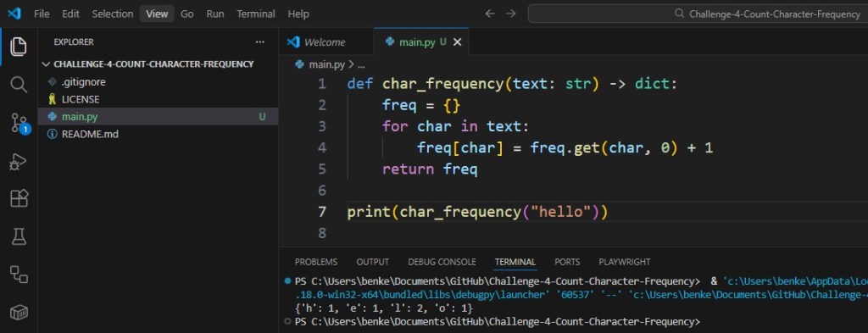Open the File menu
Image resolution: width=868 pixels, height=333 pixels.
[42, 14]
